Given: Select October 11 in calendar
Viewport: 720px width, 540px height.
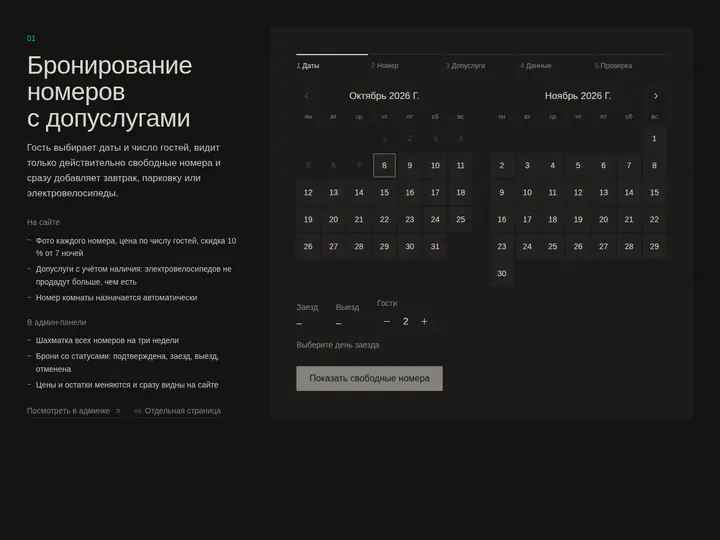Looking at the screenshot, I should point(461,165).
